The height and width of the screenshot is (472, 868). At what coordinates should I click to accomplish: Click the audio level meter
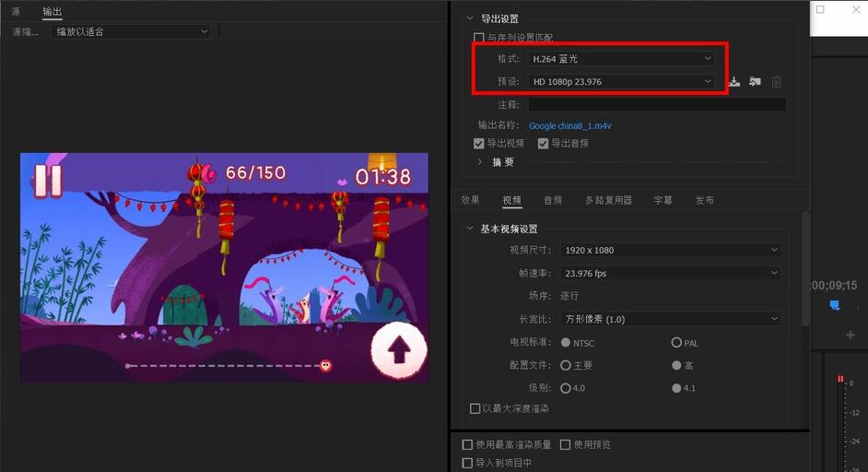tap(841, 424)
